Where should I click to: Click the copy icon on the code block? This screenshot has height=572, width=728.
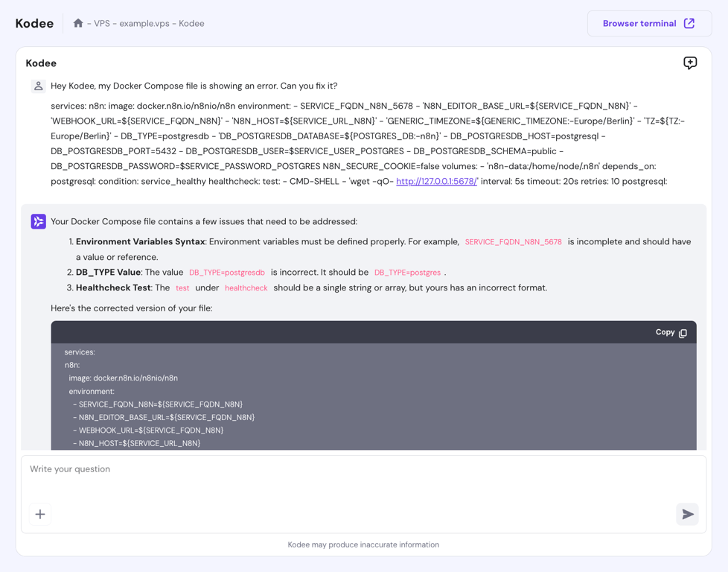(x=682, y=332)
